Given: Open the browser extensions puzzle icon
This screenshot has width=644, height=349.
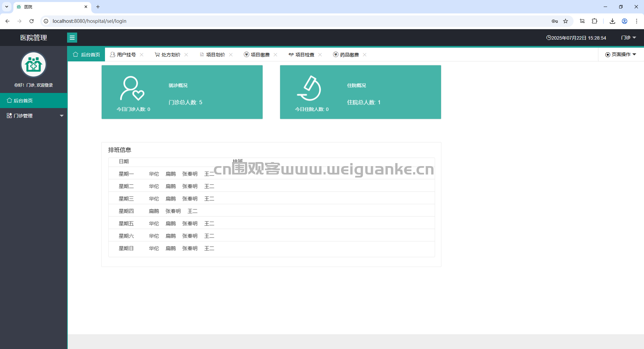Looking at the screenshot, I should click(594, 21).
